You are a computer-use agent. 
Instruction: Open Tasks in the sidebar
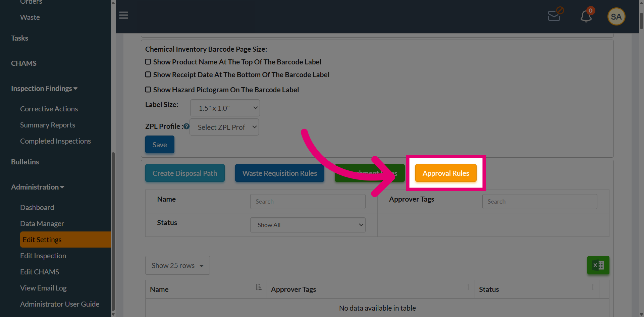[x=19, y=38]
